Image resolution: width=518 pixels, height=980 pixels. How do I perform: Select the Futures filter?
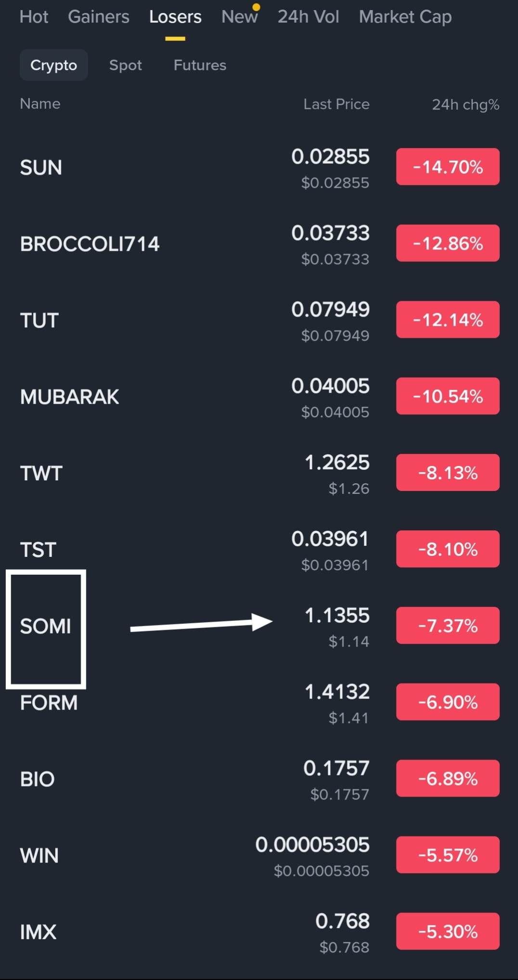coord(200,65)
